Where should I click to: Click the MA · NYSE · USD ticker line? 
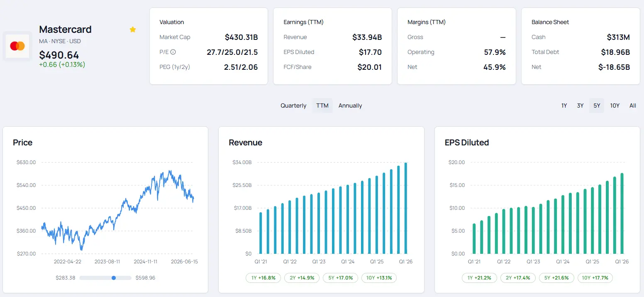tap(60, 41)
